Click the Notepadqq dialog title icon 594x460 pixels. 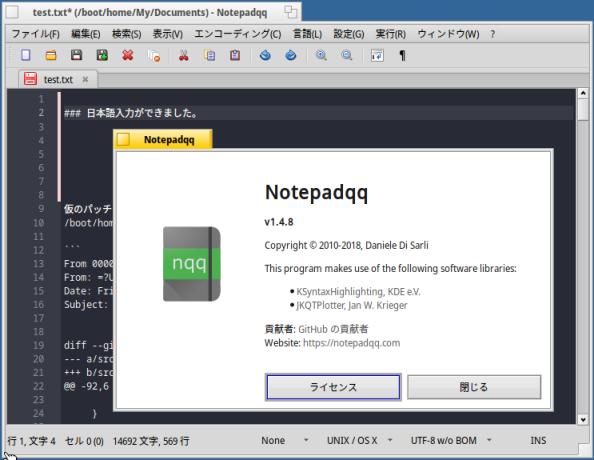(123, 139)
